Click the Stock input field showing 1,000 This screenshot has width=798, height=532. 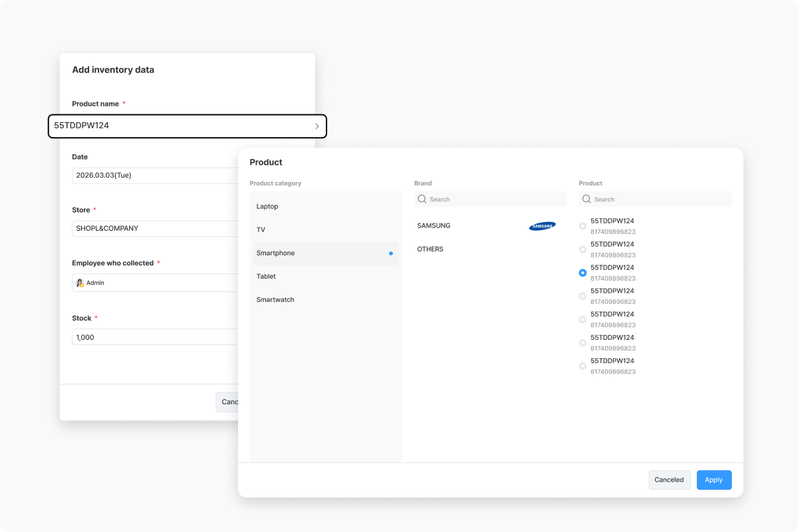[156, 337]
